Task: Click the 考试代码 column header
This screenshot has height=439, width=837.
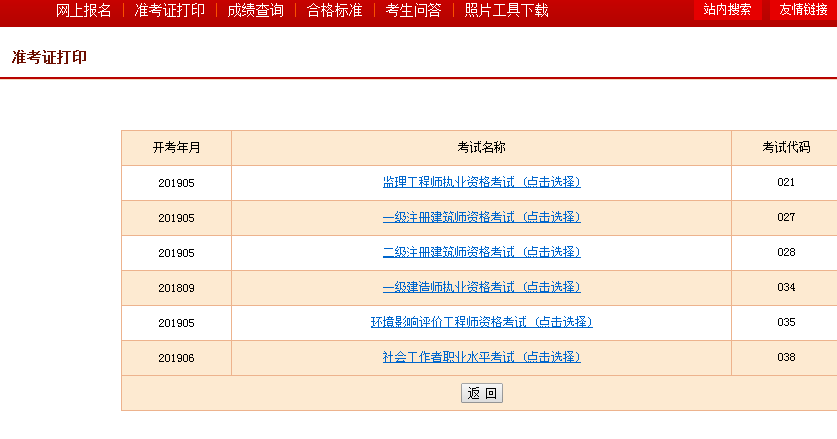Action: pyautogui.click(x=785, y=147)
